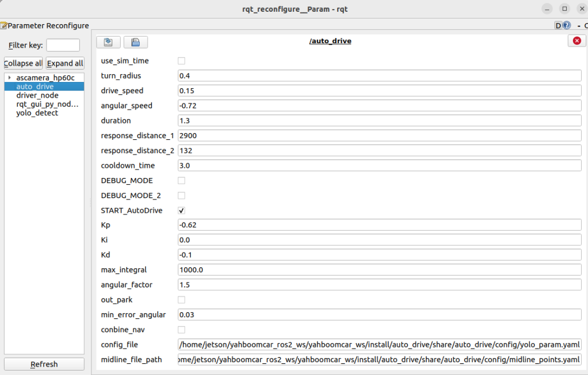588x375 pixels.
Task: Click the Filter key input field
Action: point(63,45)
